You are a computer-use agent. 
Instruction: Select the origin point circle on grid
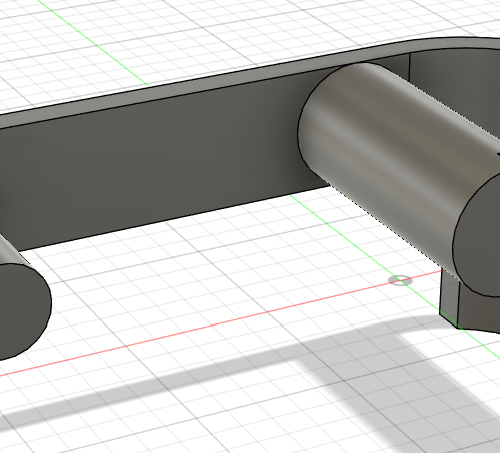pos(400,280)
